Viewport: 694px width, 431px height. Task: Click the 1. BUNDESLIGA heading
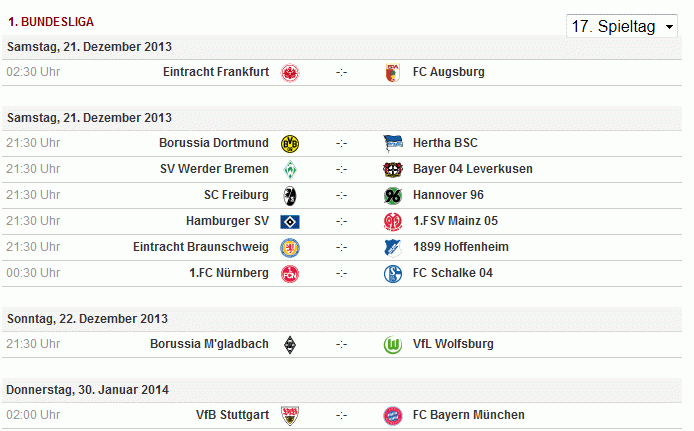point(43,21)
